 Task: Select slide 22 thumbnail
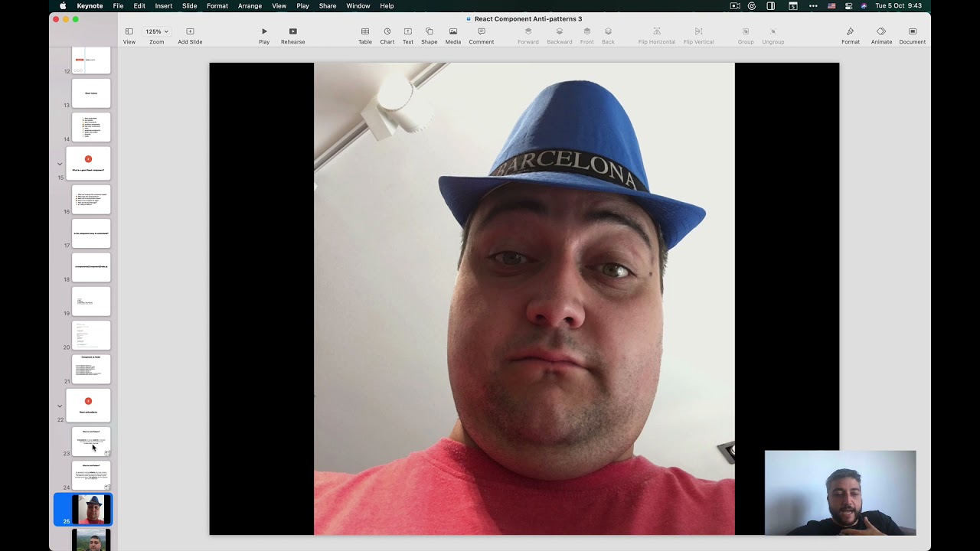click(88, 406)
